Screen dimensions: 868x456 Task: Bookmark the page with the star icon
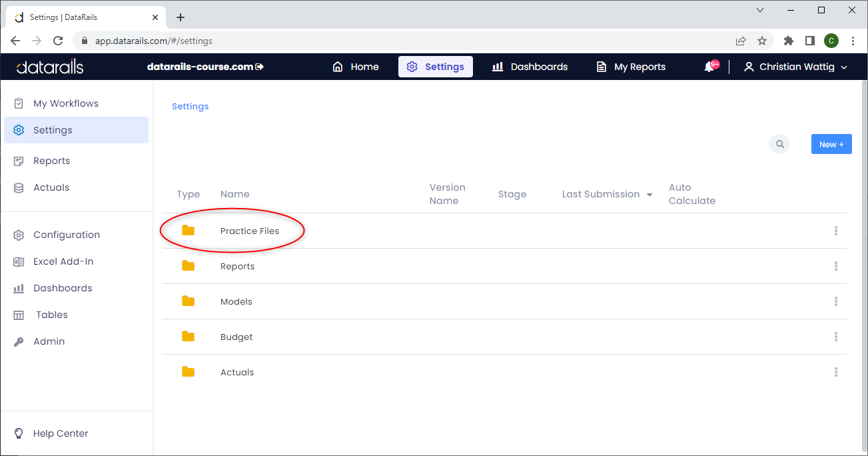(x=761, y=41)
